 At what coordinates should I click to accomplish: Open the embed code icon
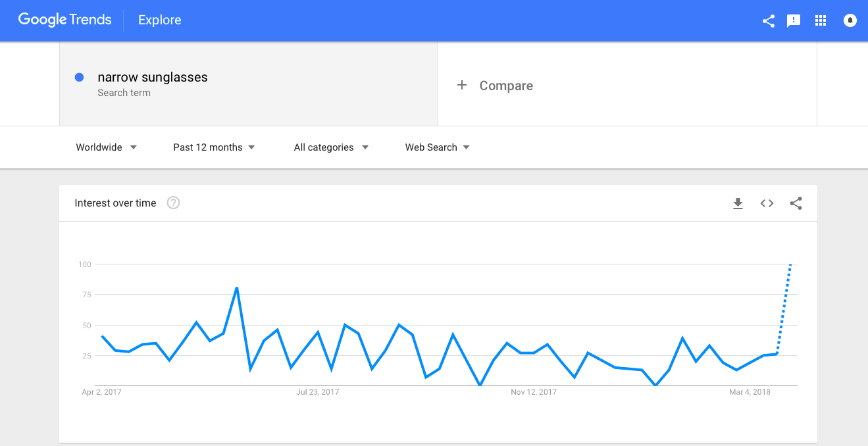pyautogui.click(x=767, y=203)
